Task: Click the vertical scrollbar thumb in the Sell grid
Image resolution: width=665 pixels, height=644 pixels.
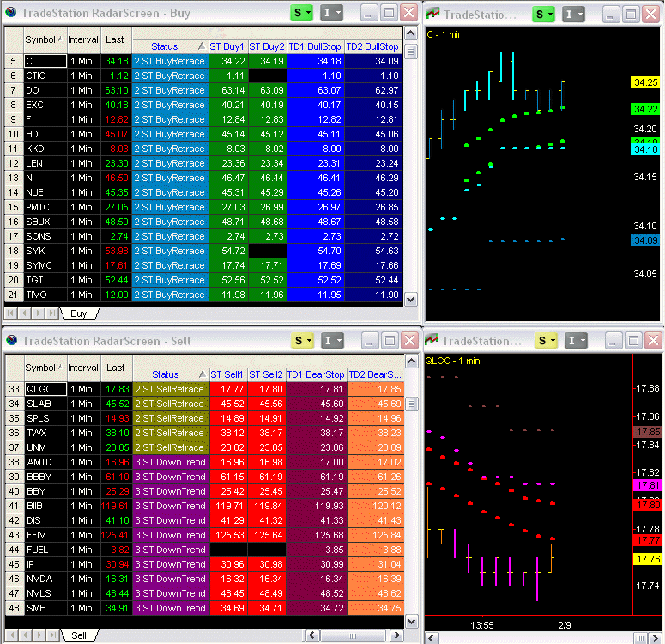Action: [411, 404]
